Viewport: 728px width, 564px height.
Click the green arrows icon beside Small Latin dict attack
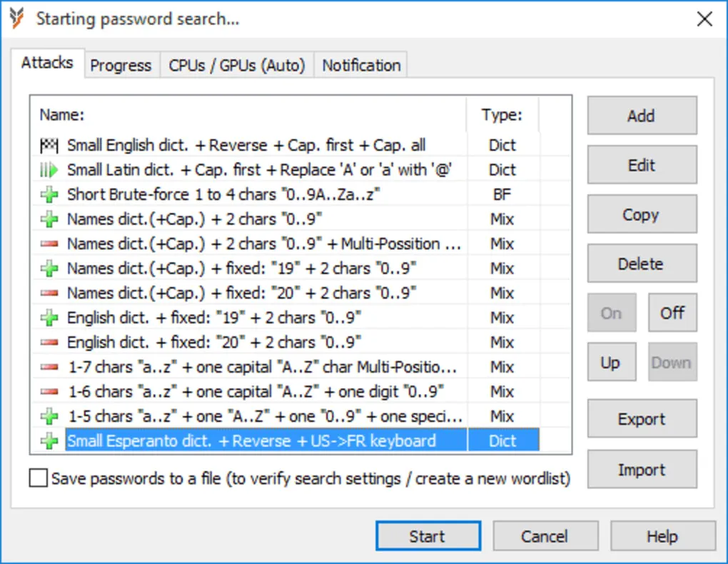(49, 170)
